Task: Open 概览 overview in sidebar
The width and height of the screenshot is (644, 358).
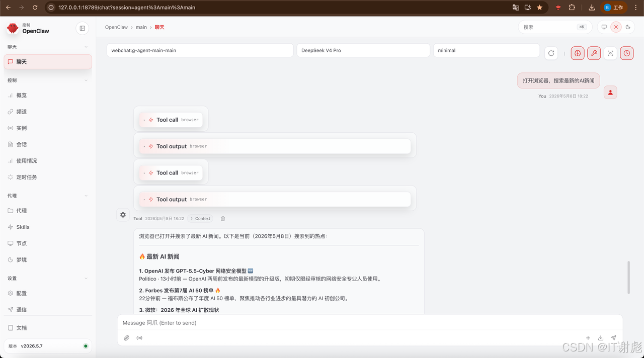Action: tap(48, 95)
